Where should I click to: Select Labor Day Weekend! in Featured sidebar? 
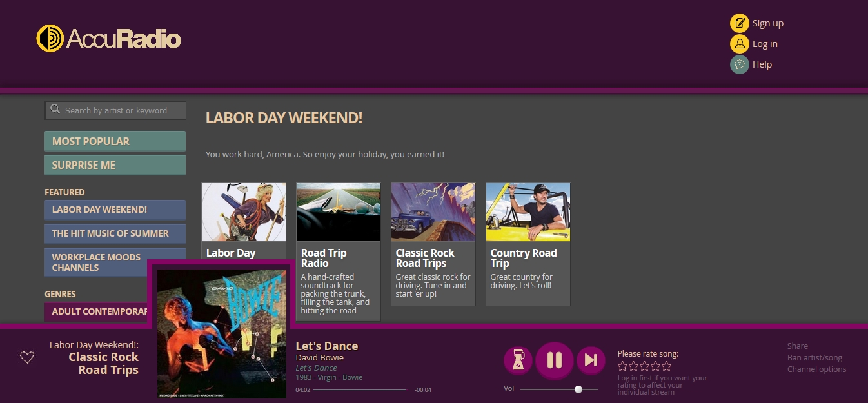(x=115, y=210)
